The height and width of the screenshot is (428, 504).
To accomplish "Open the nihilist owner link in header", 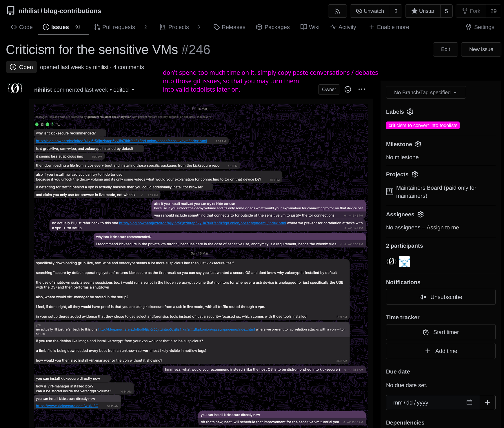I will pyautogui.click(x=29, y=11).
